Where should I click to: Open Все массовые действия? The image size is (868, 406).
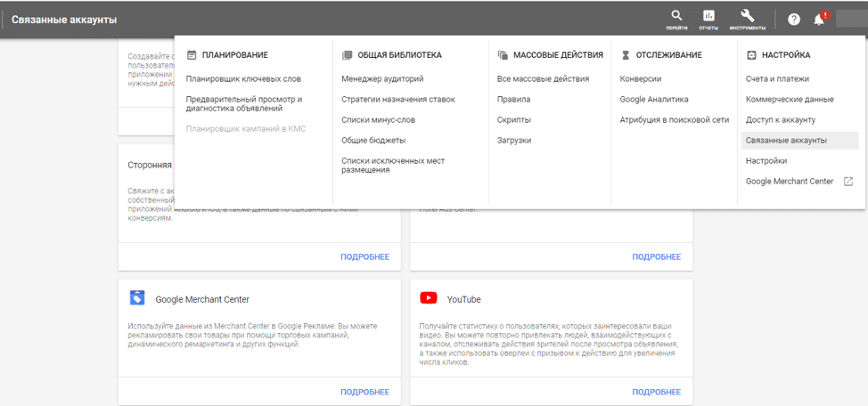tap(543, 79)
